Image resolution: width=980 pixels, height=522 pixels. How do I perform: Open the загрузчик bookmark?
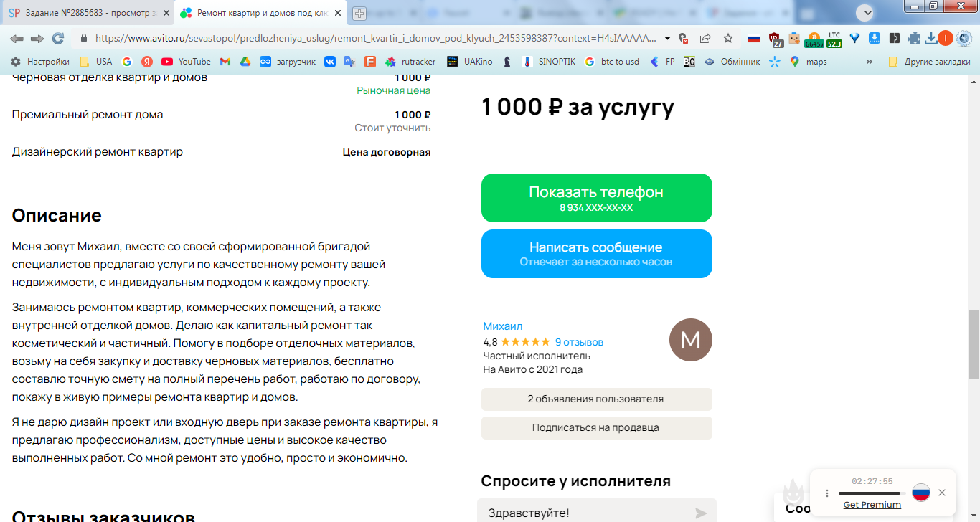[x=287, y=62]
